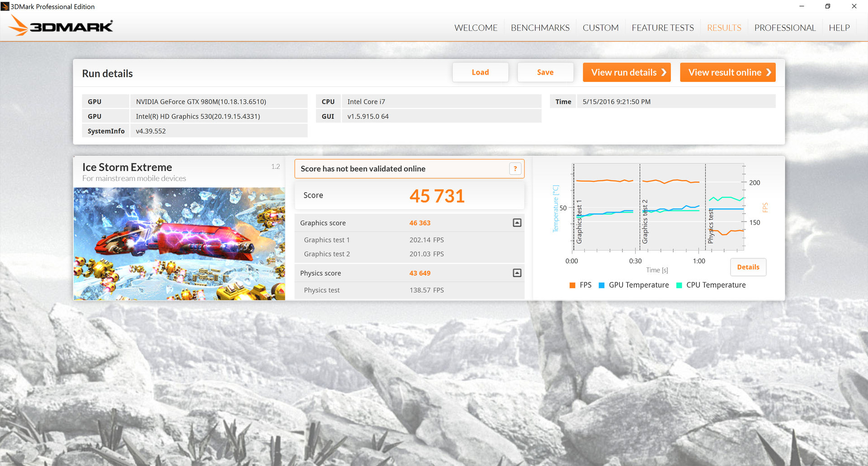The height and width of the screenshot is (466, 868).
Task: Click the FPS legend label
Action: point(585,285)
